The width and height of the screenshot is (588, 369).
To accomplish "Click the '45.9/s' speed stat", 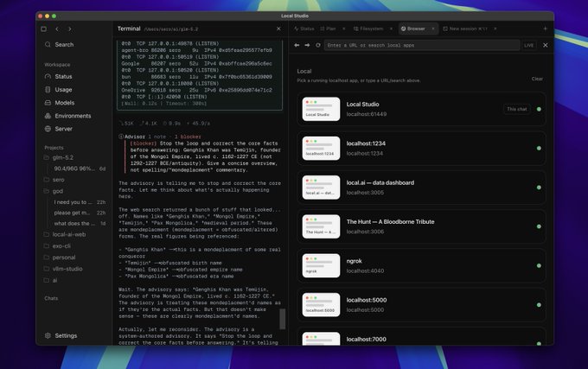I will (198, 124).
